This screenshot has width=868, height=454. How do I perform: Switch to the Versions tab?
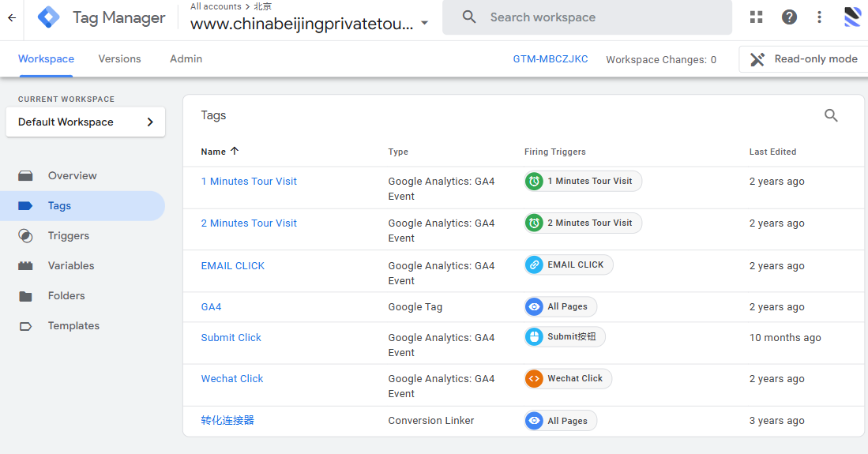119,59
